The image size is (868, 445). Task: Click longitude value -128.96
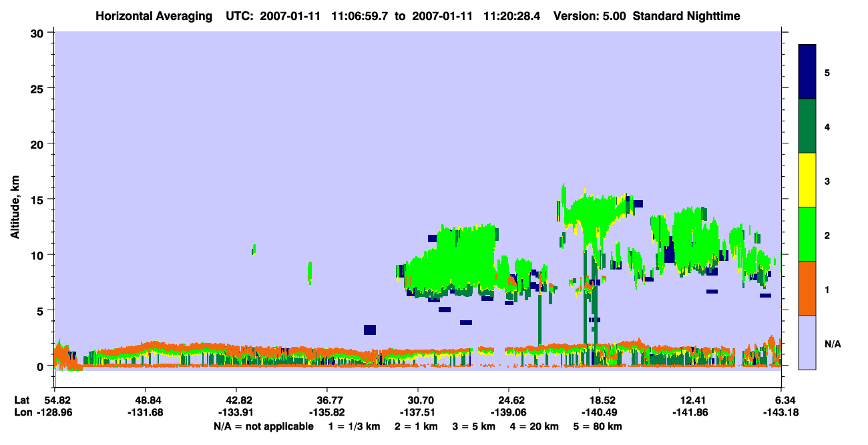click(53, 412)
